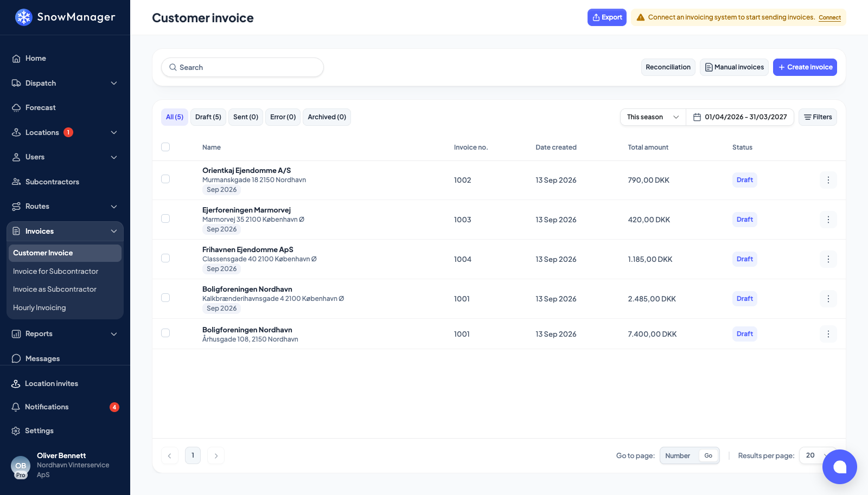Viewport: 868px width, 495px height.
Task: Check the Århusgade 108 row checkbox
Action: click(x=165, y=333)
